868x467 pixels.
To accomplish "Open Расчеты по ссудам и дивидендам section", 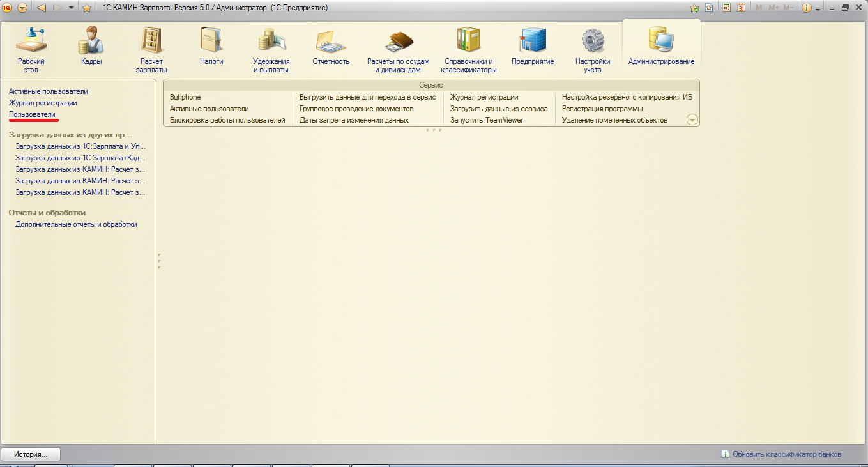I will 398,50.
